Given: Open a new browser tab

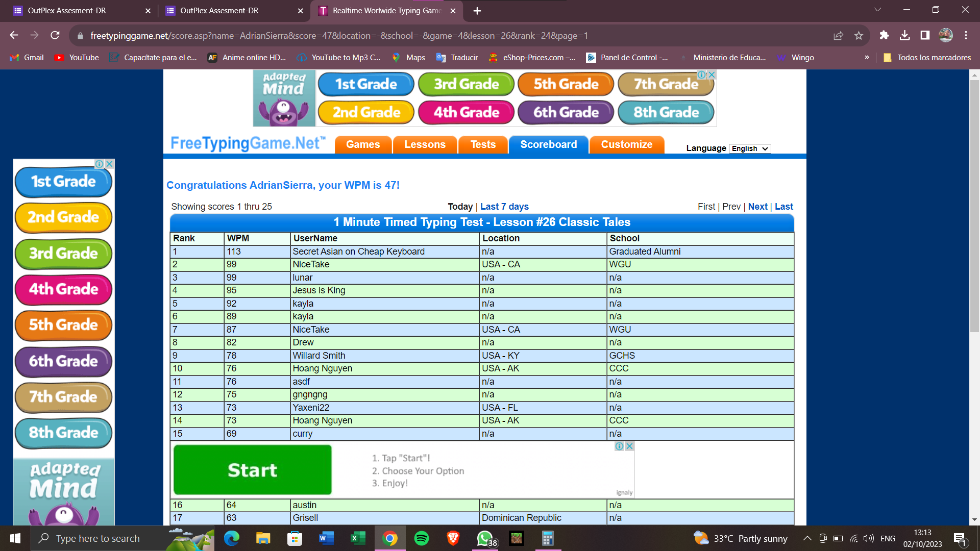Looking at the screenshot, I should pos(477,11).
